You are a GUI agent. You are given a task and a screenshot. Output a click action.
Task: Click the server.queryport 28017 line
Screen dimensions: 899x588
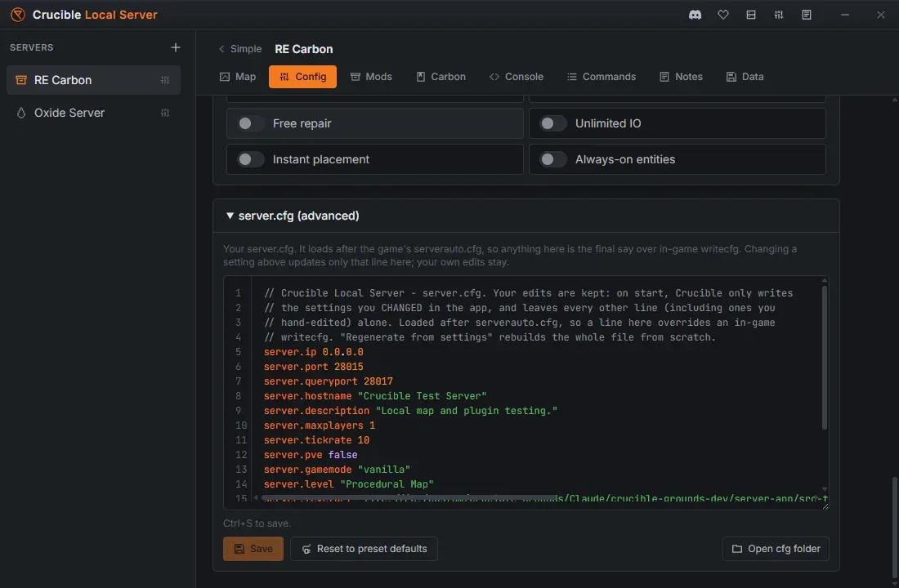click(x=329, y=381)
